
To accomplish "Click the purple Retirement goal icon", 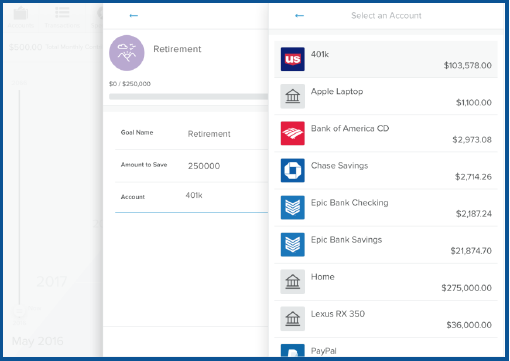I will tap(127, 53).
